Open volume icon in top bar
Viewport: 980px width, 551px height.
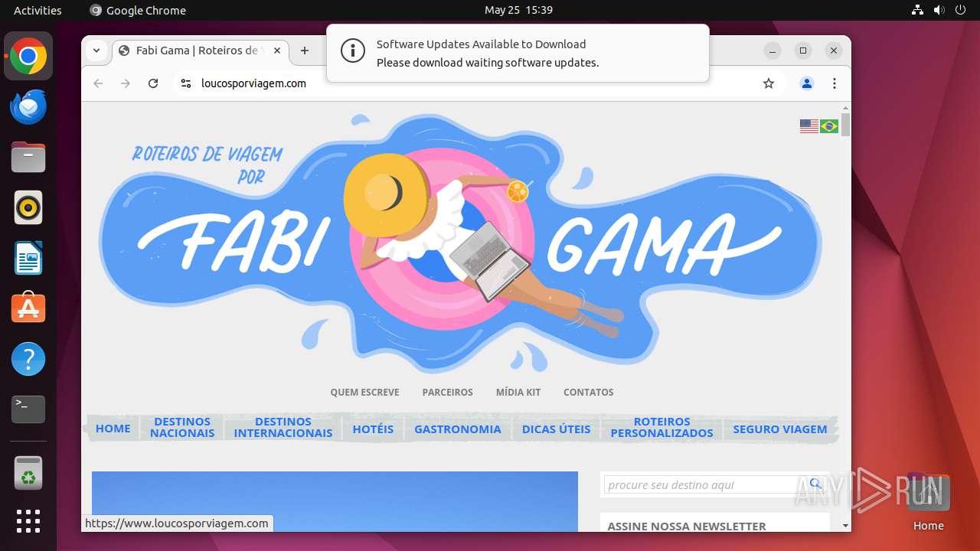click(939, 10)
